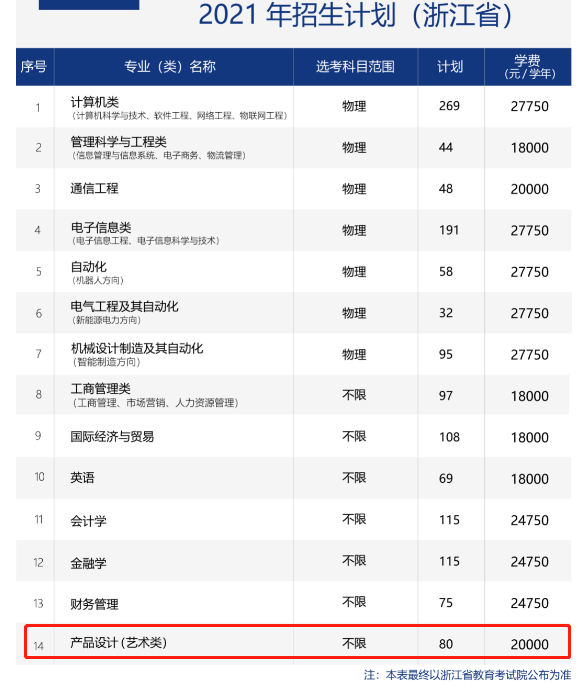
Task: Click the 计划 column header
Action: click(x=450, y=67)
